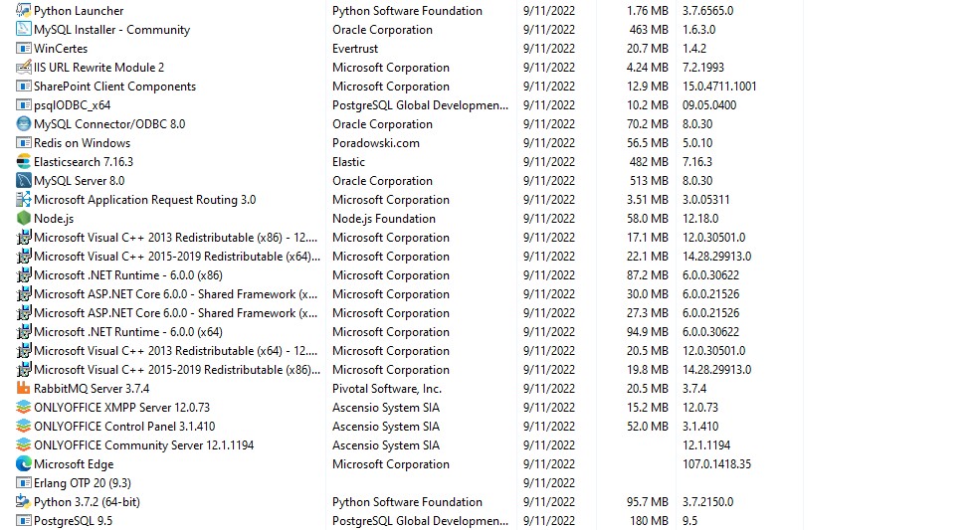Image resolution: width=980 pixels, height=530 pixels.
Task: Click icon of ASP.NET Core row sized 27.3 MB
Action: pyautogui.click(x=23, y=312)
